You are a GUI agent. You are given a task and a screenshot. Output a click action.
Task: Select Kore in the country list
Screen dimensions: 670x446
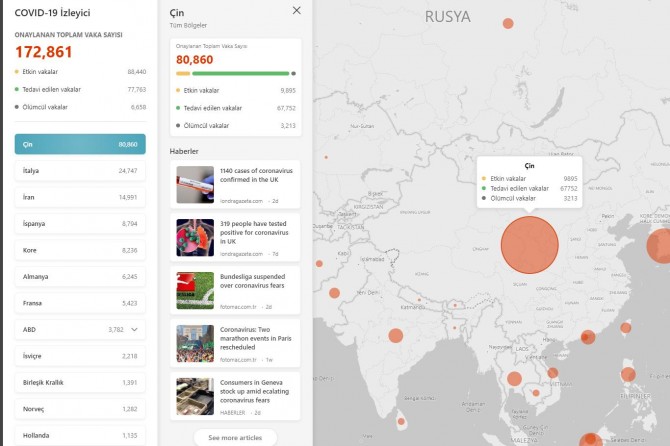click(80, 250)
